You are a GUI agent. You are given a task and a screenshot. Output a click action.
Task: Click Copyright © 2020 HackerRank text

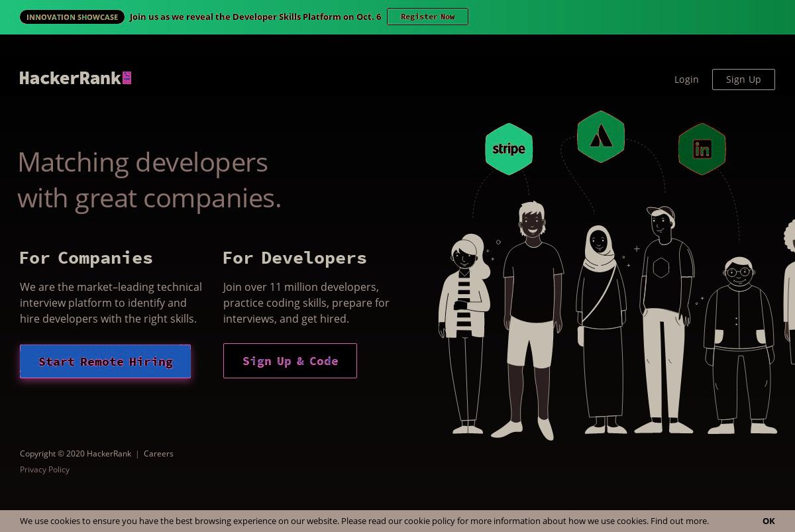point(76,453)
